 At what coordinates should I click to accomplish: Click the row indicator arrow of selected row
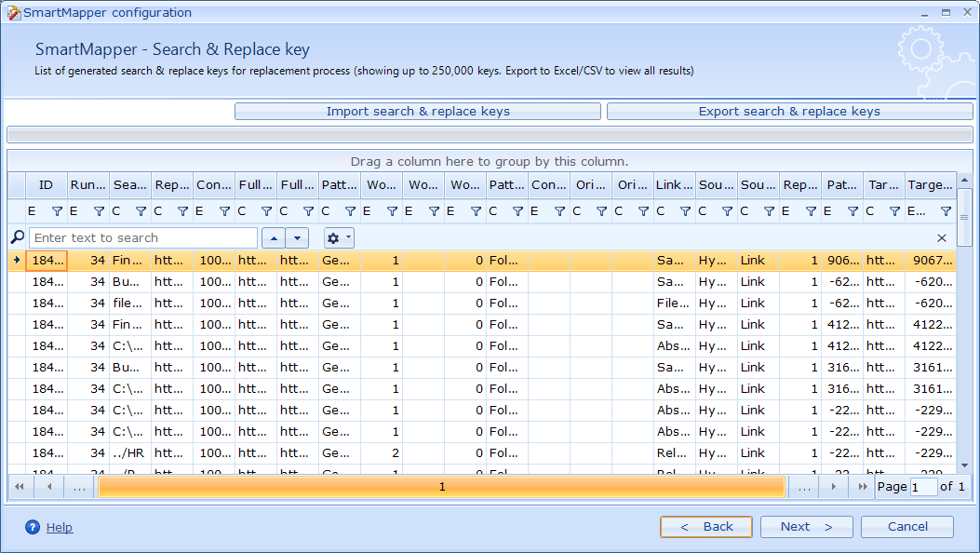pos(17,260)
